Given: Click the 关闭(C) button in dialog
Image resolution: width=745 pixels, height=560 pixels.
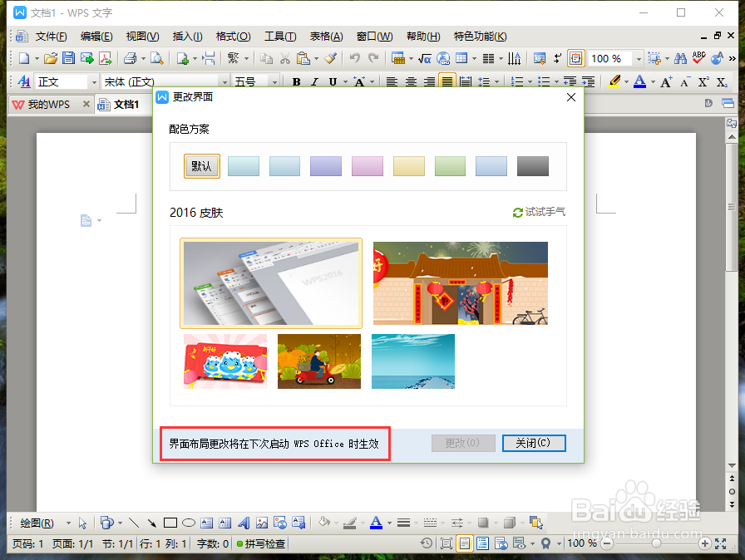Looking at the screenshot, I should coord(534,443).
